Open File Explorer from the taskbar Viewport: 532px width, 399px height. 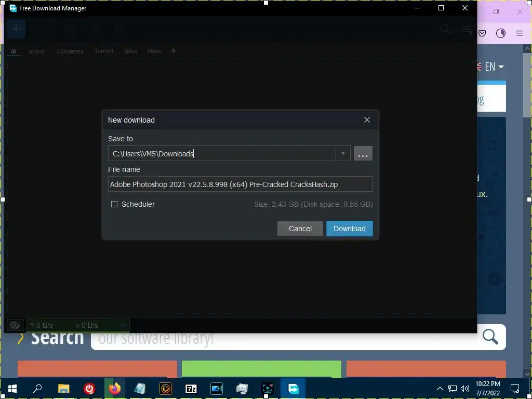[63, 389]
